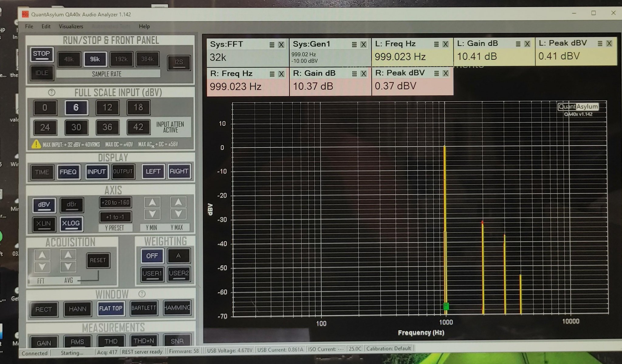Image resolution: width=622 pixels, height=364 pixels.
Task: Switch display to FREQ domain
Action: pyautogui.click(x=68, y=172)
